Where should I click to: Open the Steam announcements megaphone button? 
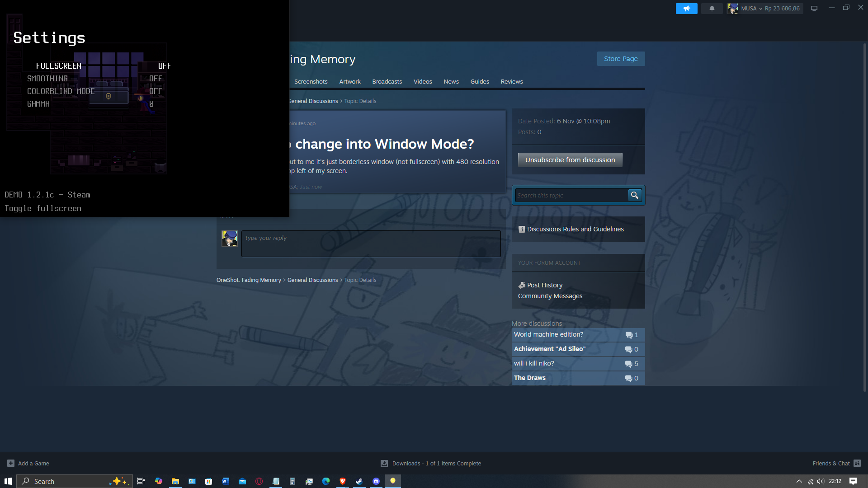pos(686,8)
